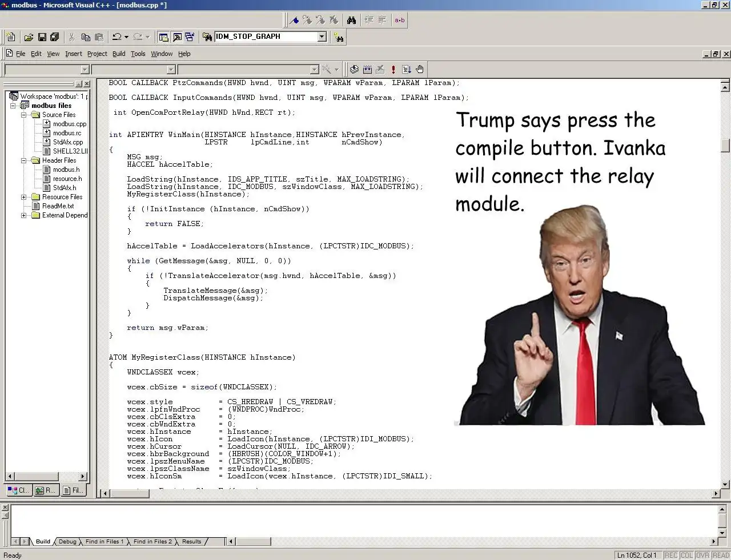This screenshot has width=731, height=560.
Task: Save modbus.cpp with the floppy icon
Action: (x=42, y=37)
